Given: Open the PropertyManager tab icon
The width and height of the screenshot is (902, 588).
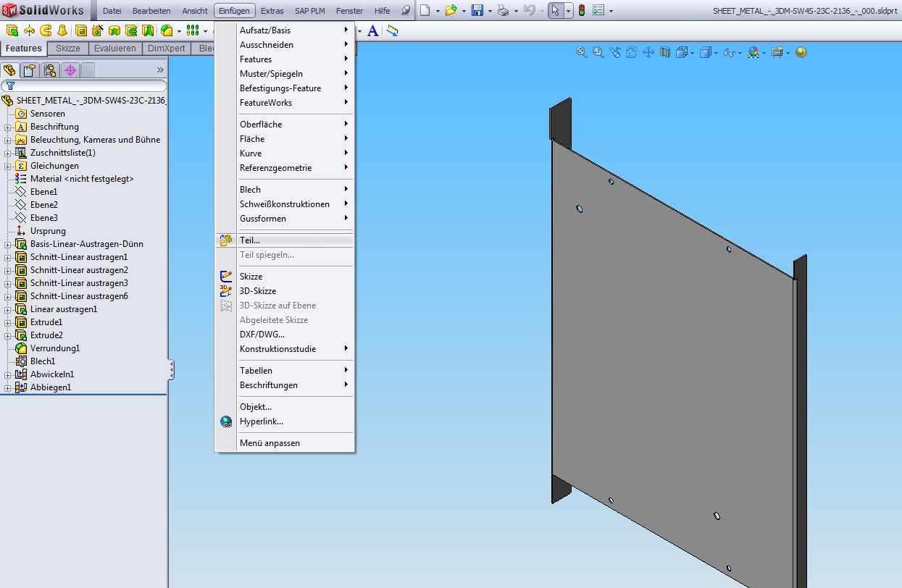Looking at the screenshot, I should (x=29, y=70).
